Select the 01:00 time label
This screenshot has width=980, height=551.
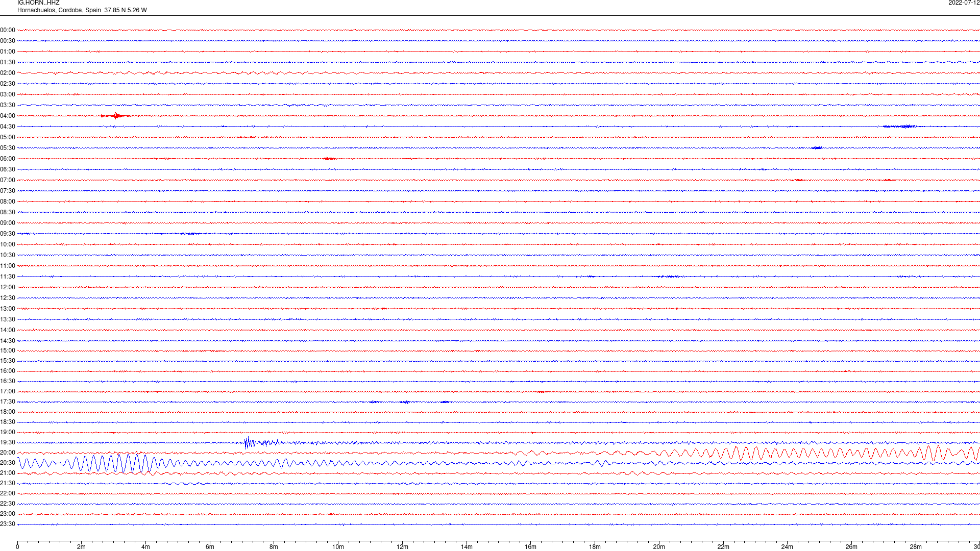pyautogui.click(x=8, y=52)
